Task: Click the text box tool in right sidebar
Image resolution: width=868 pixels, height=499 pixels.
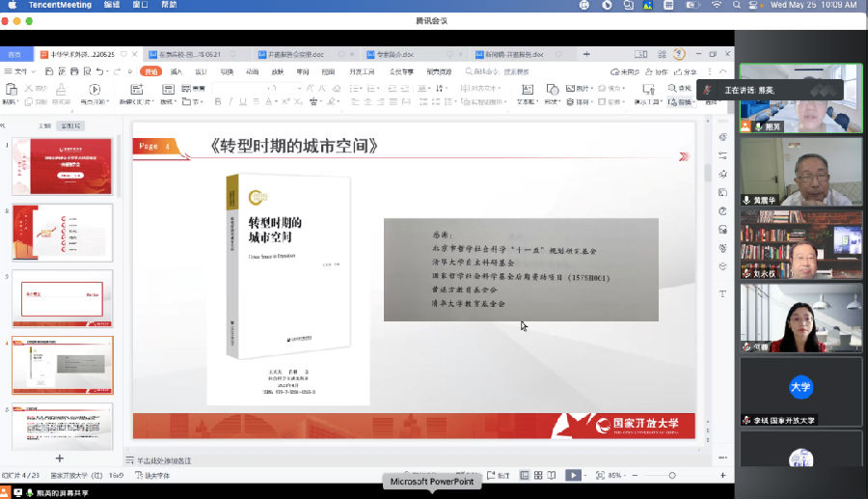Action: coord(723,292)
